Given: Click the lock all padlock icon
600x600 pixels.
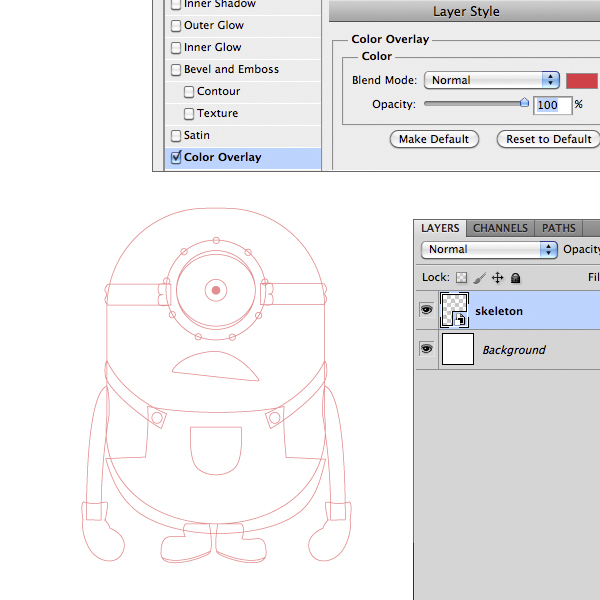Looking at the screenshot, I should 515,277.
